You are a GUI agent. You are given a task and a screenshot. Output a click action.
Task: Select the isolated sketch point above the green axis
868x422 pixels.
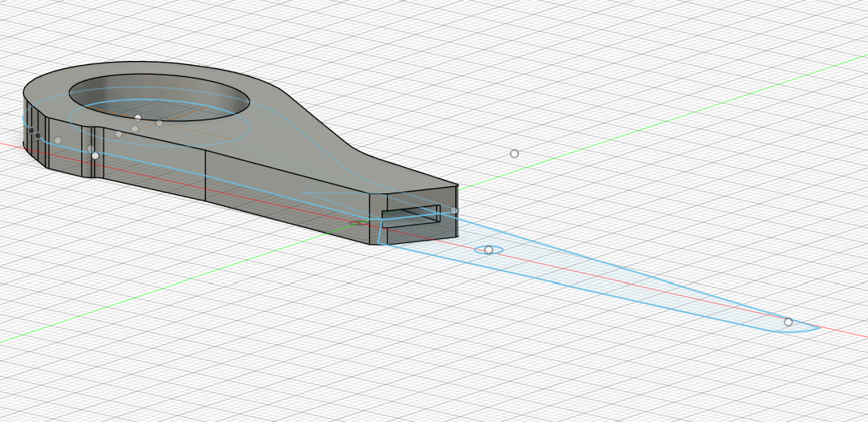click(x=514, y=154)
